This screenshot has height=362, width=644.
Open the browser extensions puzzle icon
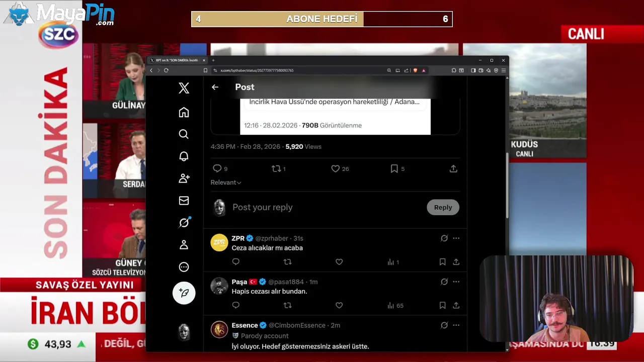click(453, 70)
